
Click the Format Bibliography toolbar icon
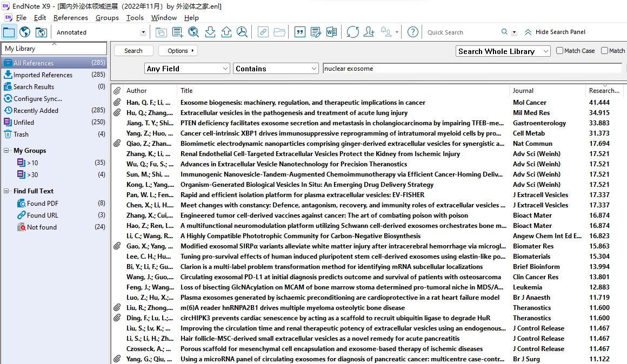[x=316, y=32]
